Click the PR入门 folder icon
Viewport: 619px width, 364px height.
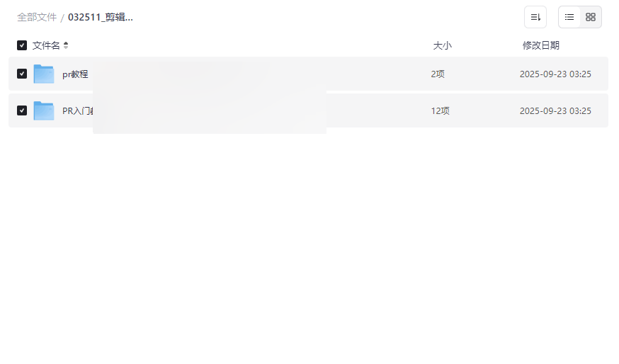coord(44,110)
